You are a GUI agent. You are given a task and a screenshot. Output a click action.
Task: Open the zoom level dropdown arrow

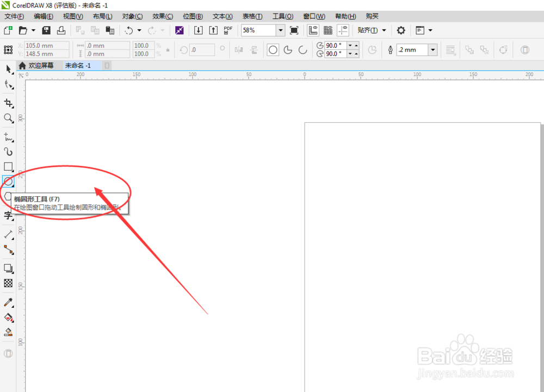click(281, 30)
